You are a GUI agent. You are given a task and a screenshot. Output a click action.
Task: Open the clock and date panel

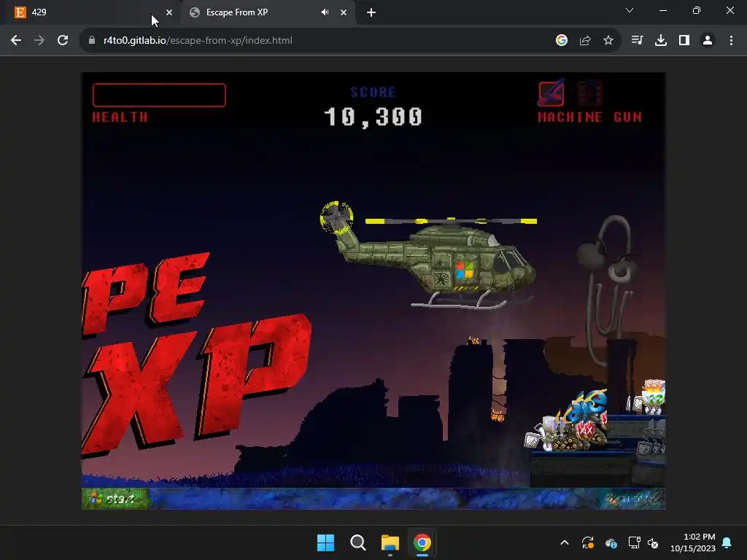tap(693, 542)
